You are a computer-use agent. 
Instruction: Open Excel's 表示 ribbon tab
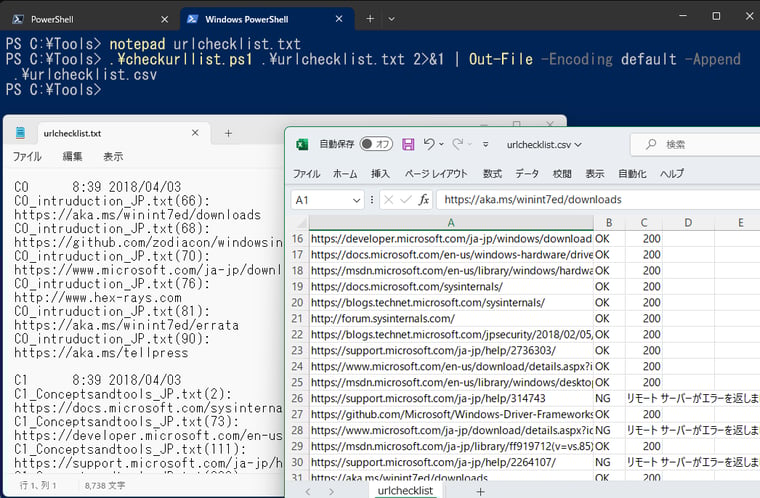(x=595, y=174)
